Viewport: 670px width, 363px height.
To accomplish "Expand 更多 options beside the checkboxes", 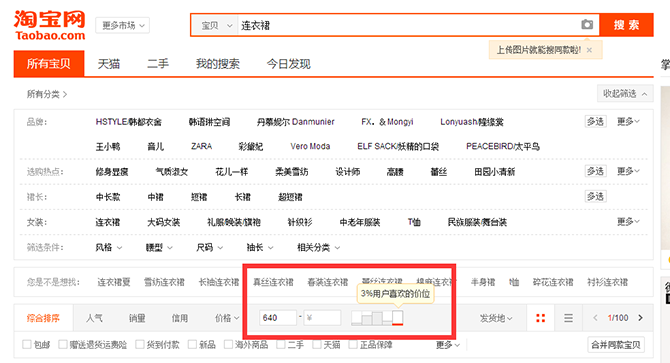I will pyautogui.click(x=448, y=345).
